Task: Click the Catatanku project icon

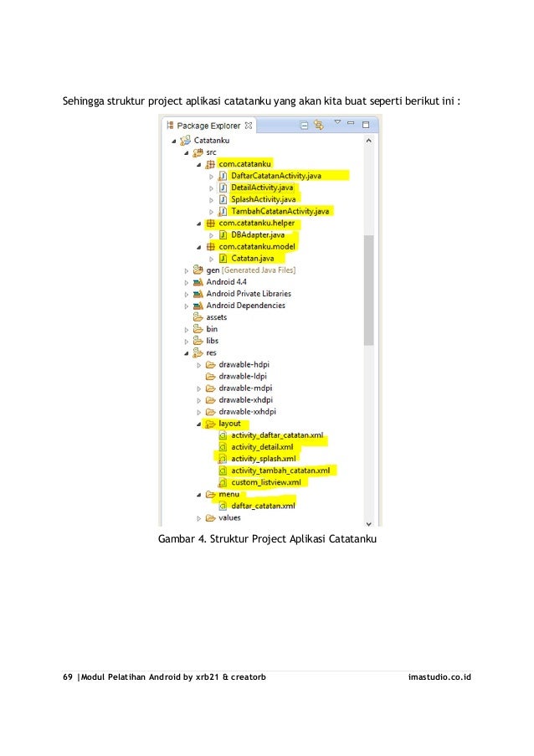Action: [x=186, y=141]
